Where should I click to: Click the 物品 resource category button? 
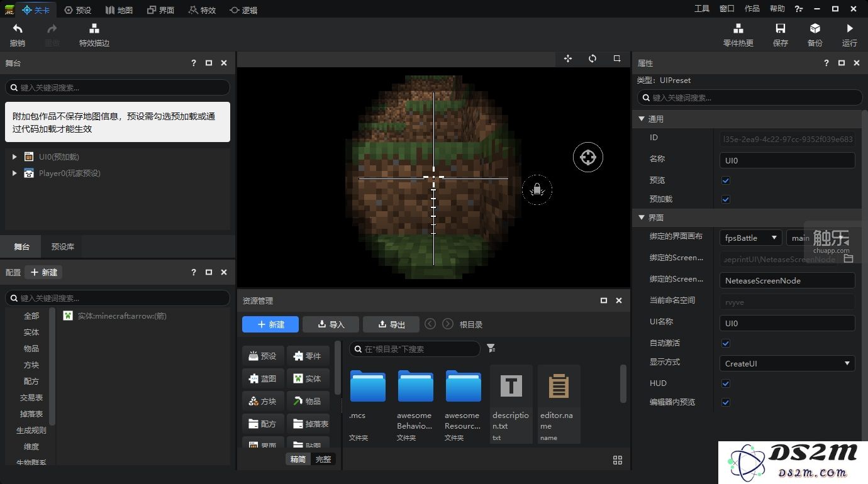click(x=308, y=401)
